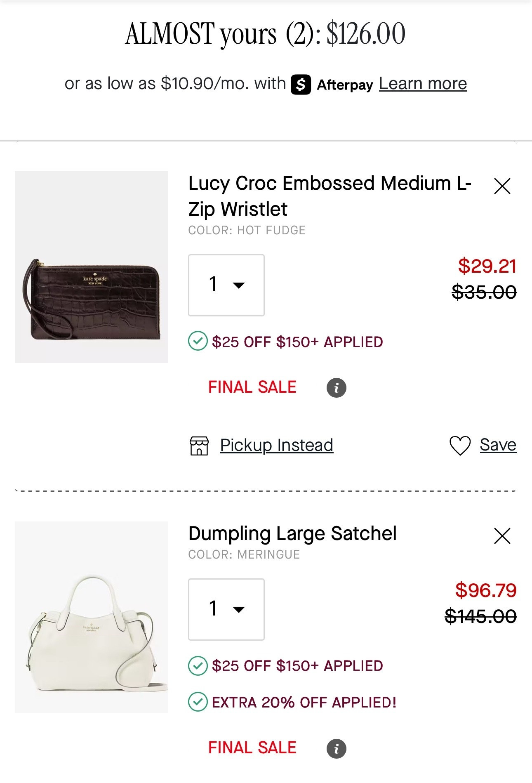Viewport: 532px width, 783px height.
Task: Click the FINAL SALE label on the satchel
Action: 252,747
